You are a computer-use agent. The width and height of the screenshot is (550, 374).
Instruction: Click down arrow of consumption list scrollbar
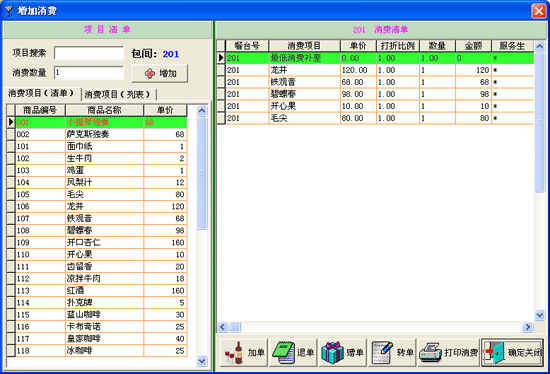[540, 315]
